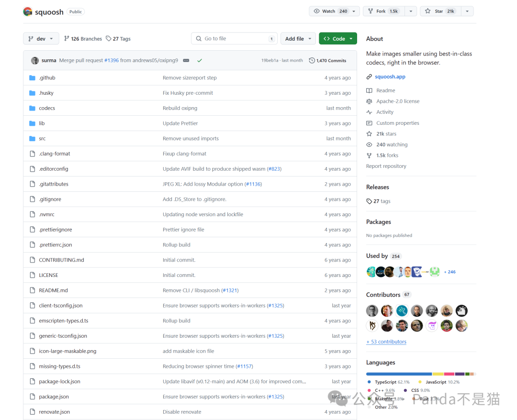The height and width of the screenshot is (420, 517).
Task: Open the codecs folder icon
Action: (x=33, y=108)
